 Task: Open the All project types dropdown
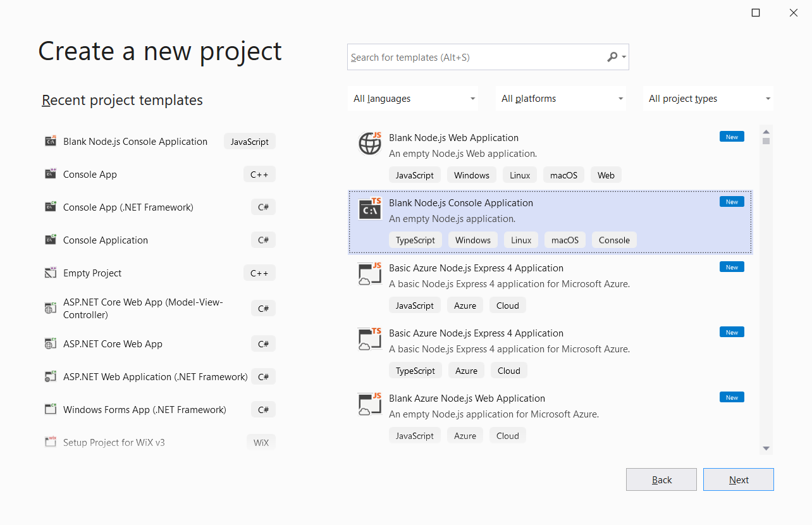click(x=708, y=99)
